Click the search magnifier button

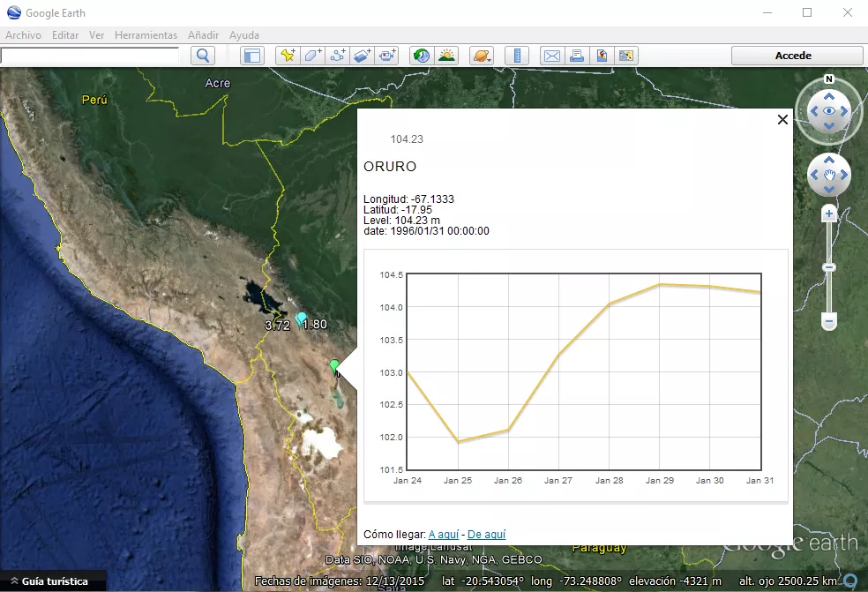(204, 56)
